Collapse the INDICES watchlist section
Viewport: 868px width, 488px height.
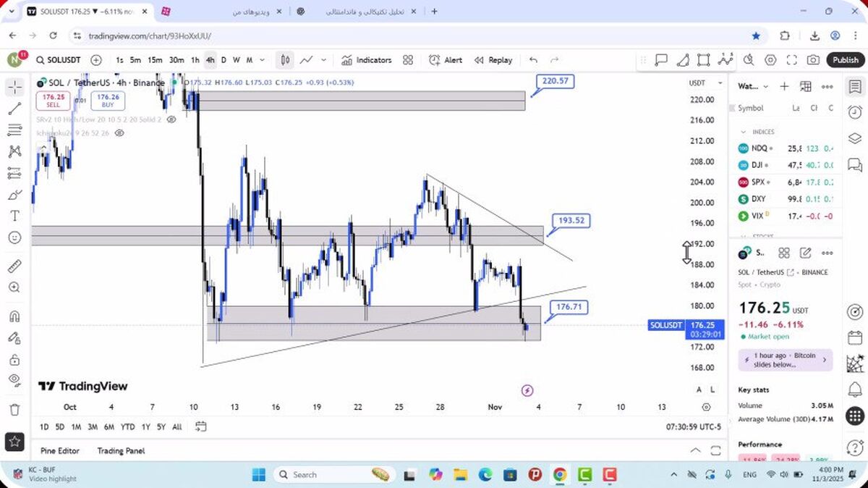point(743,132)
